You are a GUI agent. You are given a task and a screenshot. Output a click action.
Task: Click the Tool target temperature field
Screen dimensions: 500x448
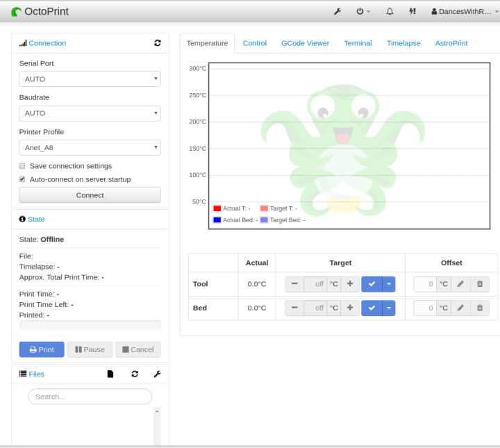click(x=315, y=284)
